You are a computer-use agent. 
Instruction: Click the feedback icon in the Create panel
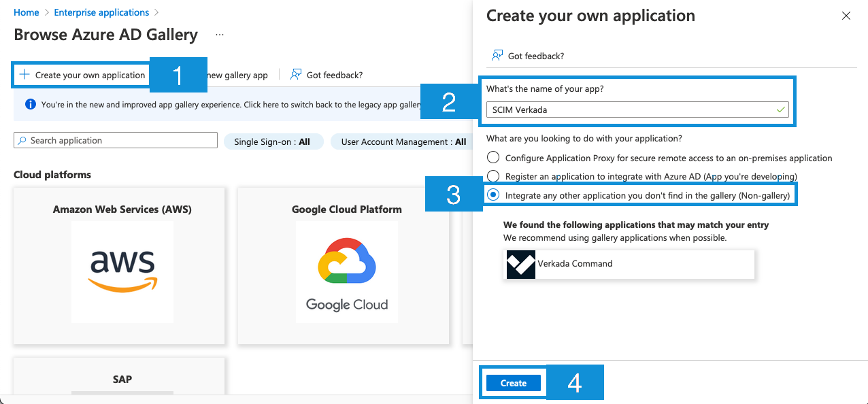(497, 56)
